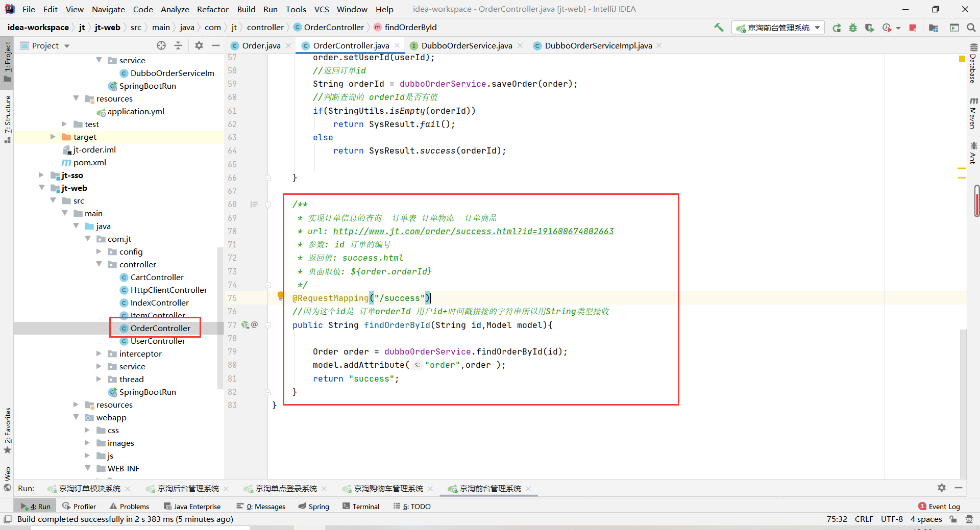980x530 pixels.
Task: Open the Event Log panel
Action: (939, 507)
